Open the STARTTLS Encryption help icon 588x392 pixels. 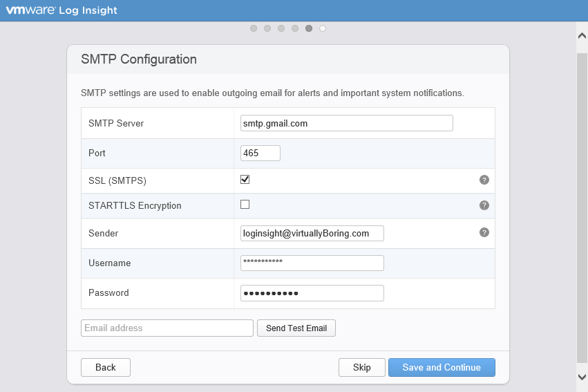484,205
